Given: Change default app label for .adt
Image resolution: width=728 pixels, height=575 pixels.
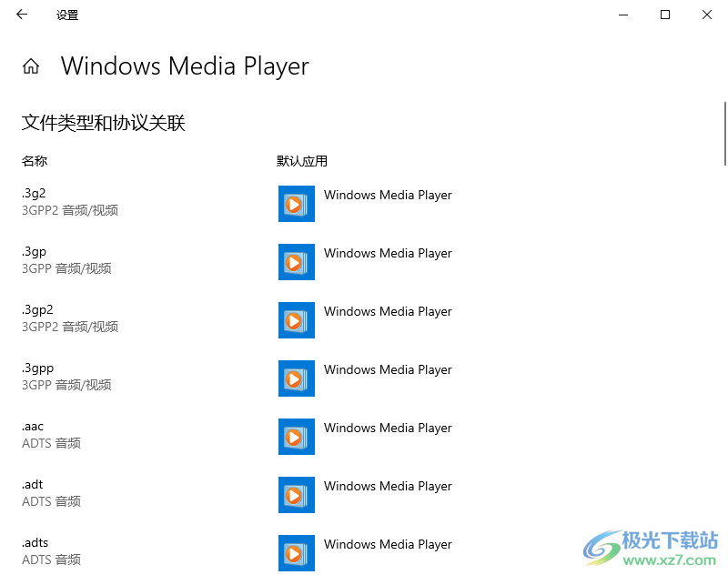Looking at the screenshot, I should 388,487.
